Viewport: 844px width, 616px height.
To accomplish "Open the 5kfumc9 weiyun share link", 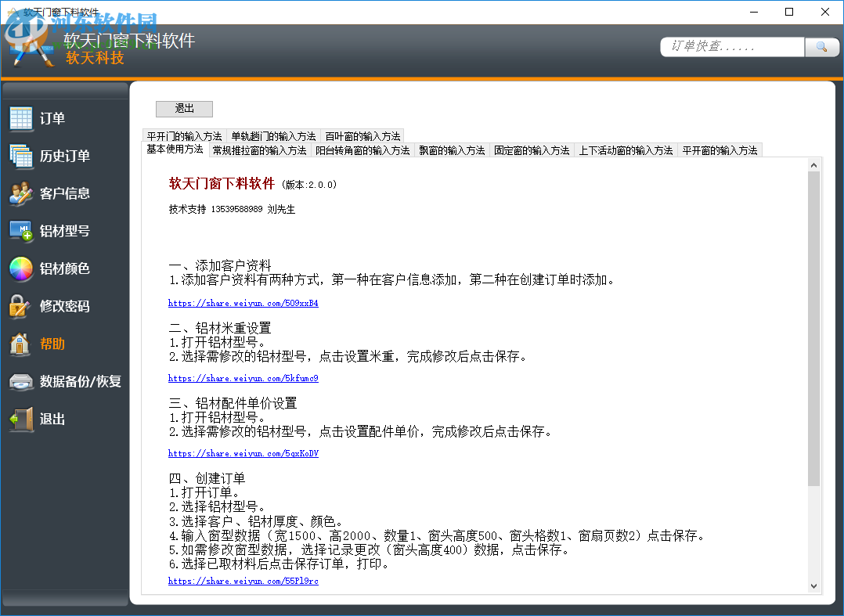I will (243, 378).
